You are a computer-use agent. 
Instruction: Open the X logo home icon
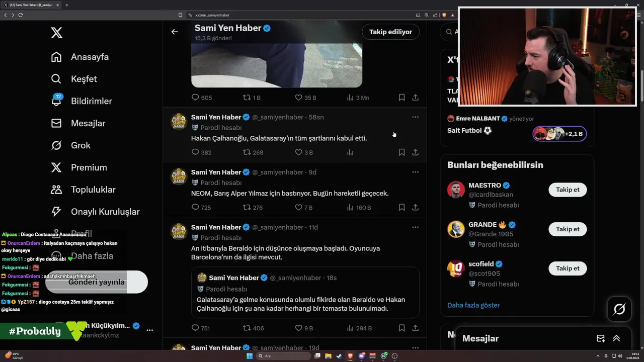point(57,33)
